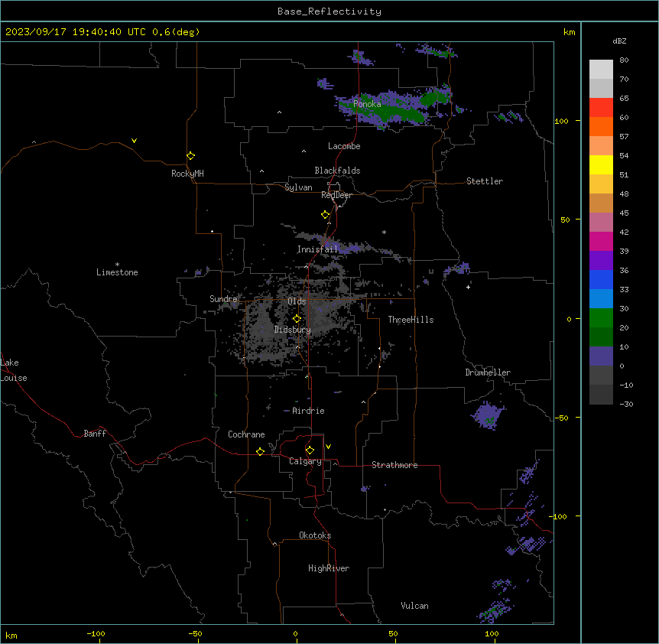Click the Calgary label
Image resolution: width=659 pixels, height=644 pixels.
(x=305, y=461)
